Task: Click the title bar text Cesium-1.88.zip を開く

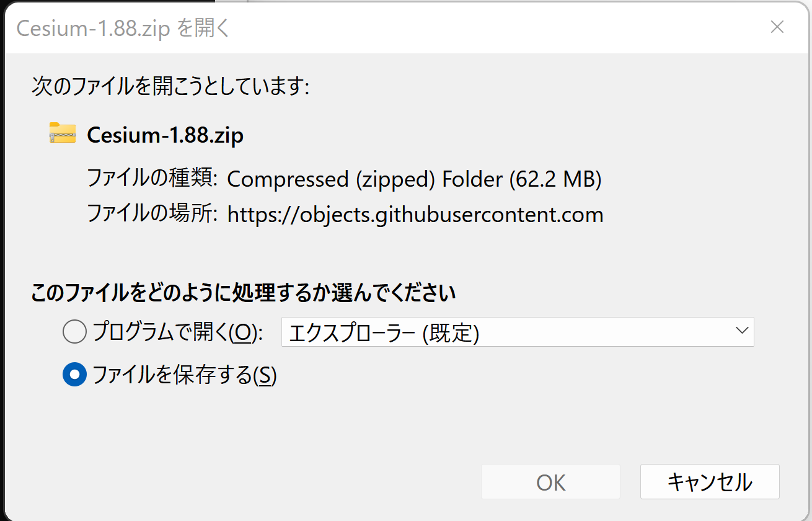Action: [123, 28]
